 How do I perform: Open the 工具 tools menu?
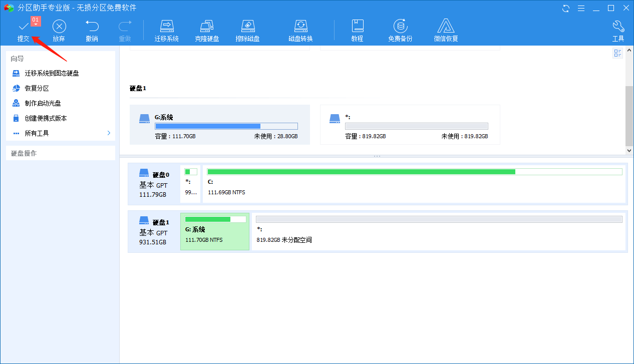coord(618,30)
